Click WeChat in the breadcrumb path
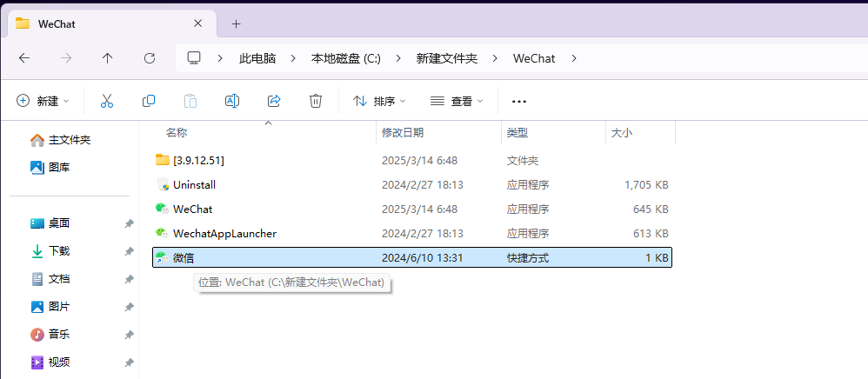Image resolution: width=868 pixels, height=379 pixels. (x=534, y=58)
